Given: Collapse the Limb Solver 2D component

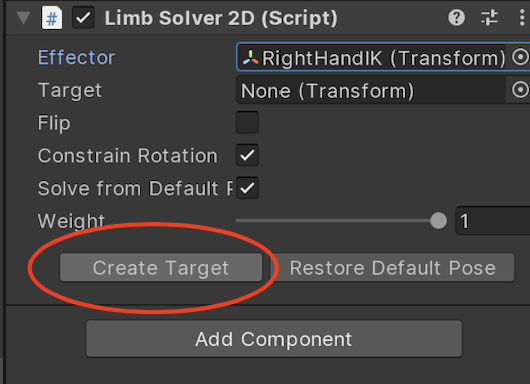Looking at the screenshot, I should [x=23, y=18].
